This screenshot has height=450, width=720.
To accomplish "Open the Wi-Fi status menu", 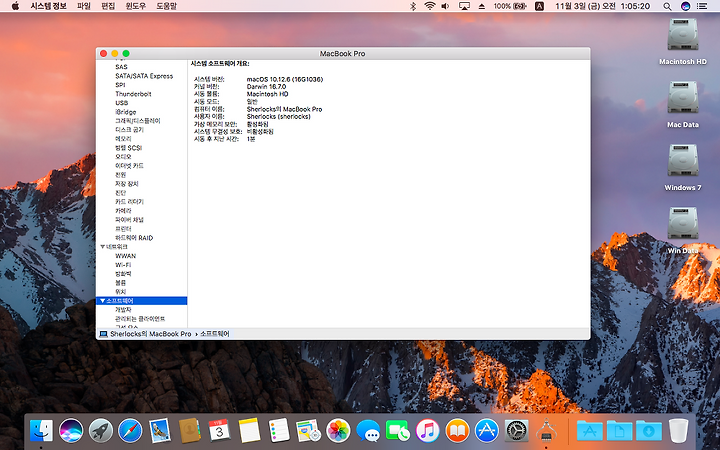I will [x=430, y=6].
